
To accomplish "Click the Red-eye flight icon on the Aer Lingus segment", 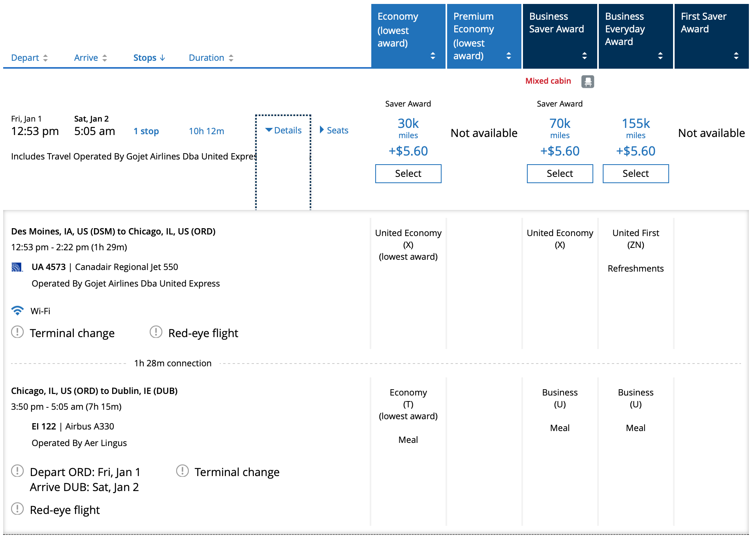I will [17, 509].
